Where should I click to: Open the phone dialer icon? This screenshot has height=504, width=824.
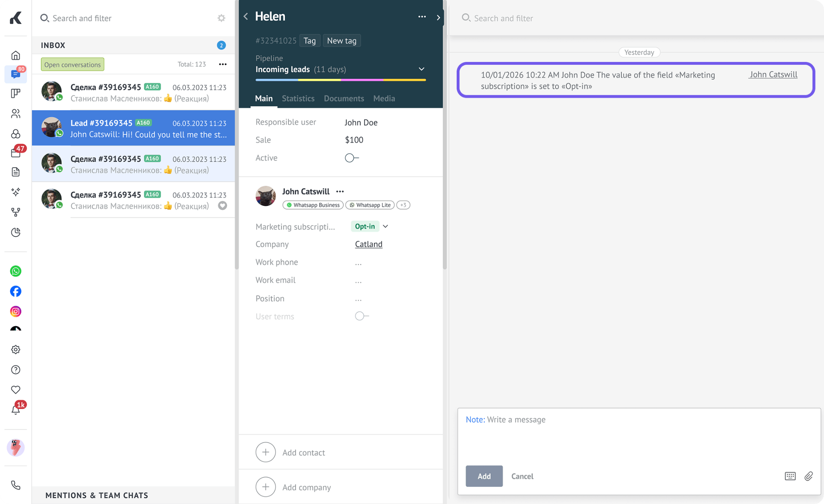[16, 485]
